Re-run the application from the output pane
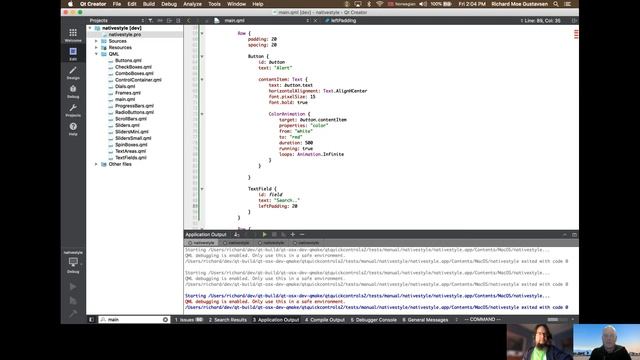This screenshot has height=360, width=640. pyautogui.click(x=264, y=234)
